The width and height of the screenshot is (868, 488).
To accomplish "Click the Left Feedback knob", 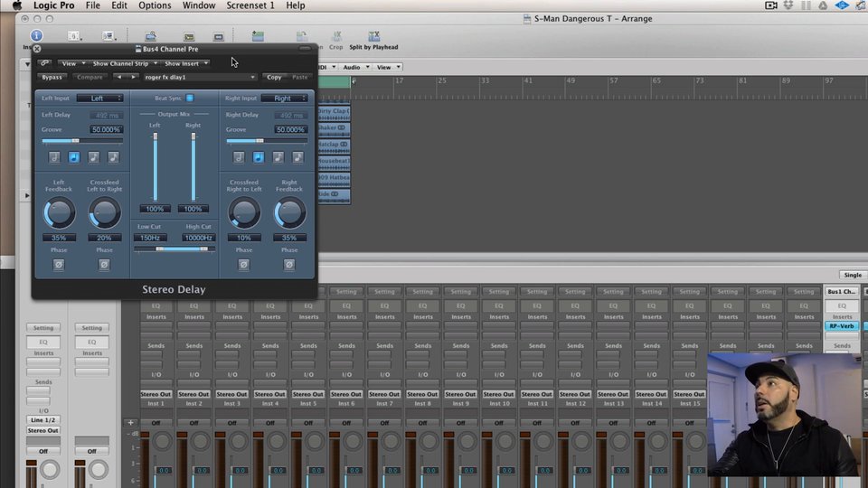I will (59, 213).
